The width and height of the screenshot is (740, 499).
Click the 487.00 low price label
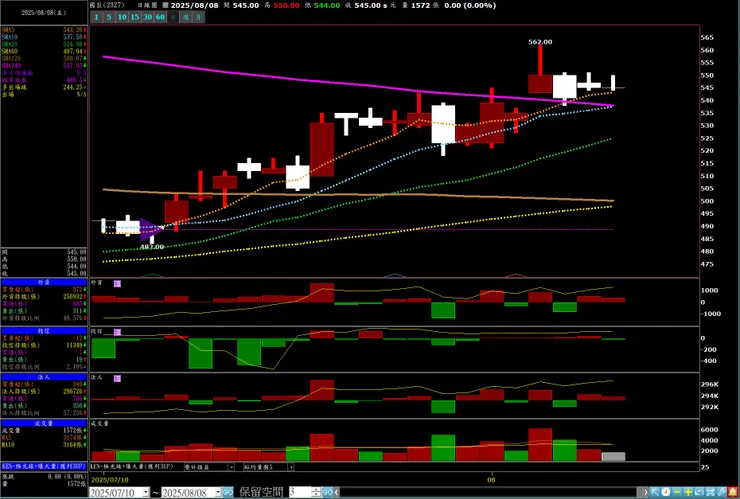152,247
